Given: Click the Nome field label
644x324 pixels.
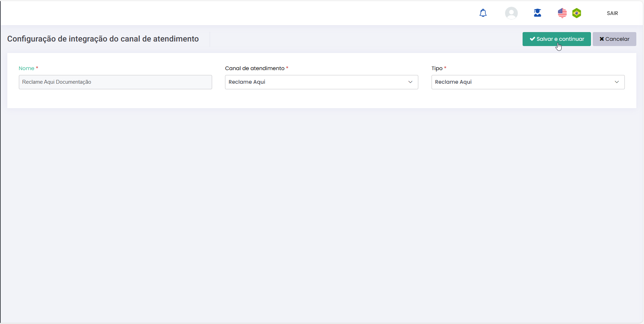Looking at the screenshot, I should (27, 68).
